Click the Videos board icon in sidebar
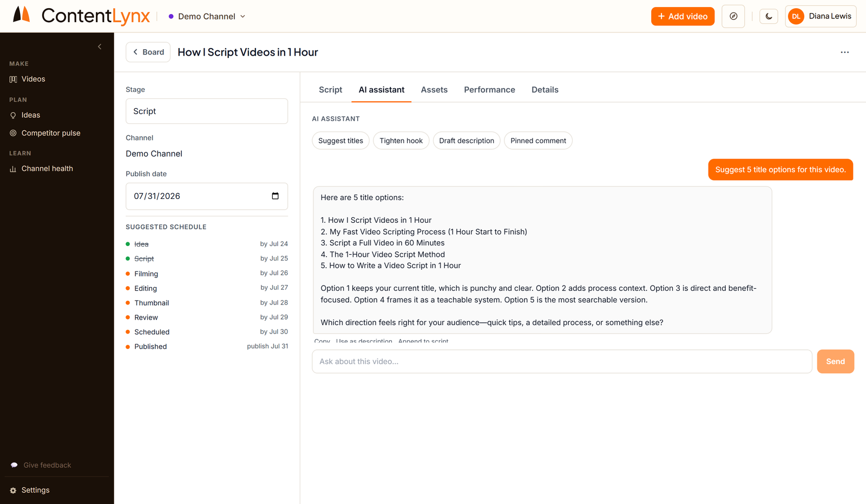 13,79
